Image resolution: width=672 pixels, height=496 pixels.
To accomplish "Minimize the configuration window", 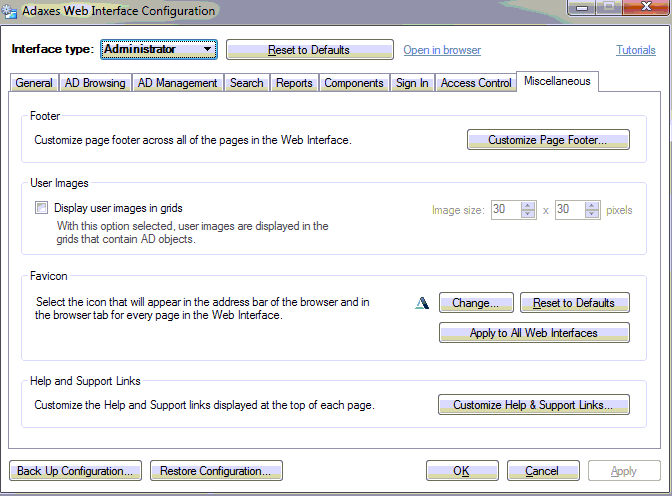I will tap(581, 7).
